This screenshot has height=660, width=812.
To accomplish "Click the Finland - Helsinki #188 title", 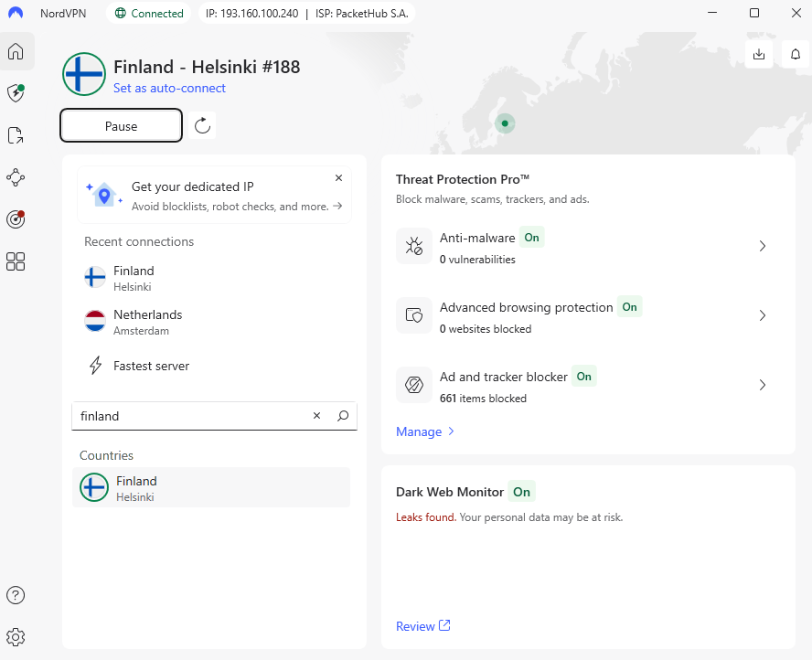I will click(x=207, y=67).
